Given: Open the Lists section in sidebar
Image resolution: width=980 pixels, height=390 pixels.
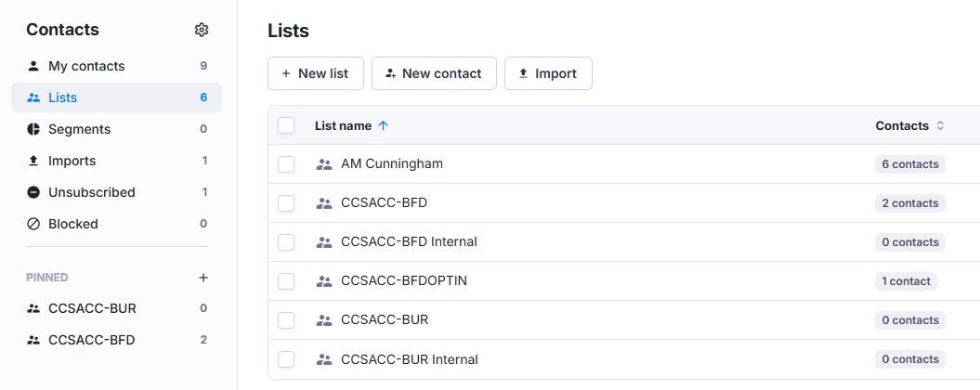Looking at the screenshot, I should tap(116, 97).
